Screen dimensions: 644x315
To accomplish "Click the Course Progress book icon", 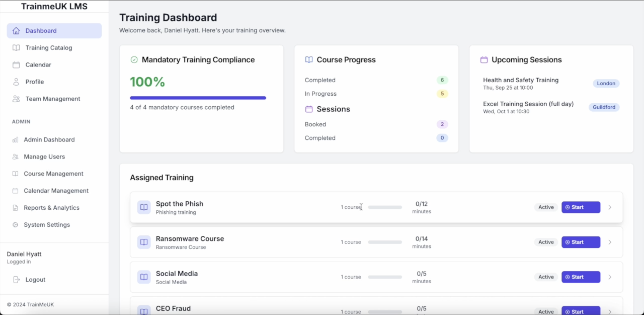I will click(x=309, y=60).
